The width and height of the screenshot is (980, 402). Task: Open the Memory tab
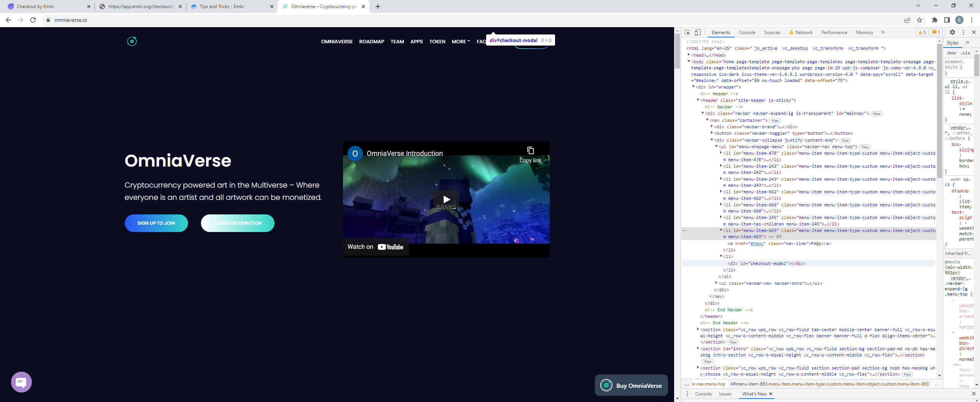[x=864, y=33]
